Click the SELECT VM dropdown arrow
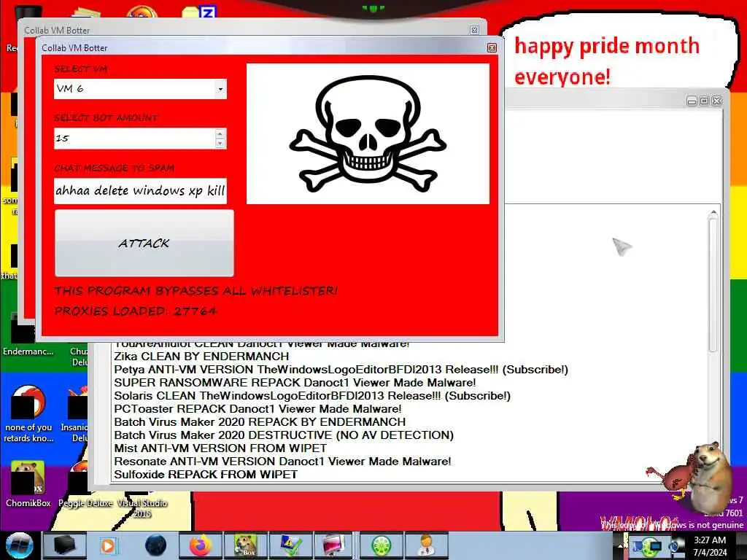The image size is (747, 560). click(x=220, y=89)
